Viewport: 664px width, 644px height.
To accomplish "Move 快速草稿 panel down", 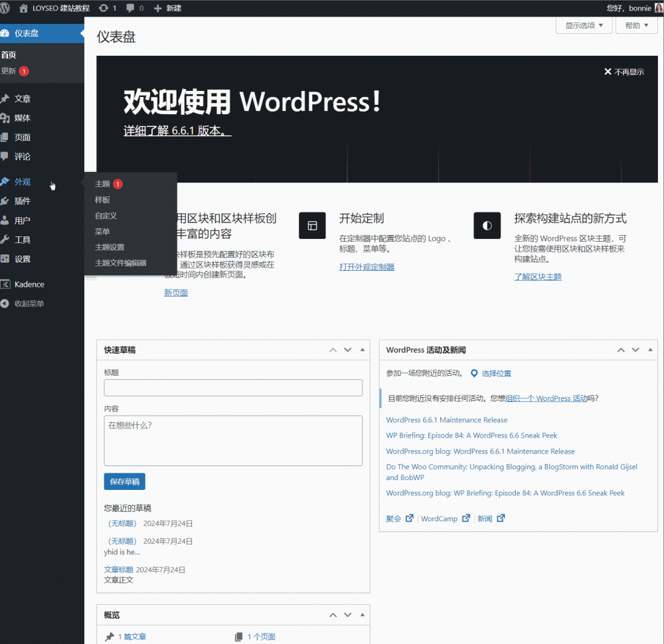I will 348,350.
